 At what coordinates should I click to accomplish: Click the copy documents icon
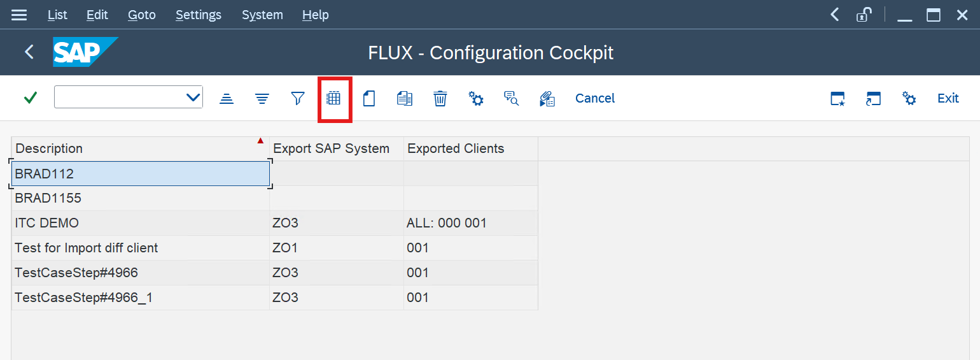point(405,98)
